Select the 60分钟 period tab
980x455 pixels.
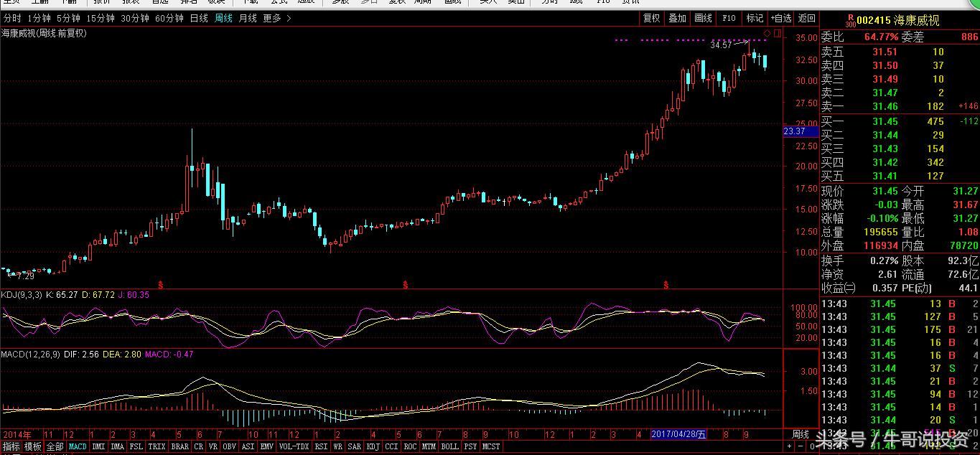169,18
